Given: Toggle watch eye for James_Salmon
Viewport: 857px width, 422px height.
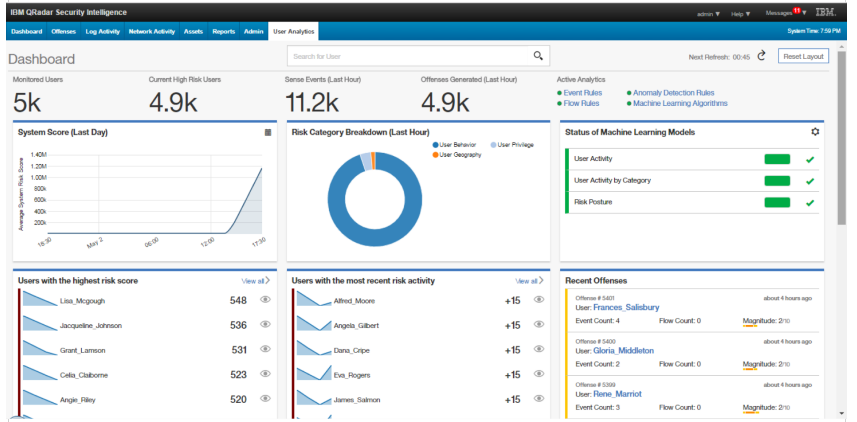Looking at the screenshot, I should (539, 398).
